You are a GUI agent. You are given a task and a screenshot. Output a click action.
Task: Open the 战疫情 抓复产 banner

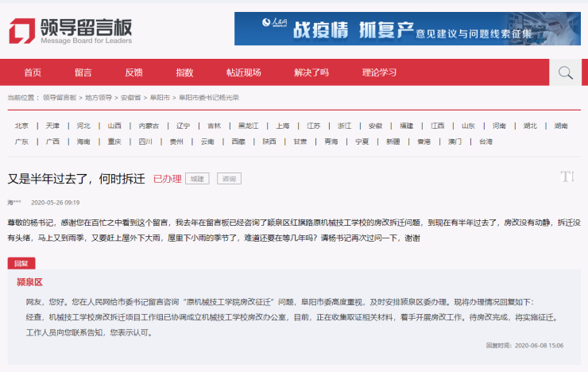tap(408, 29)
